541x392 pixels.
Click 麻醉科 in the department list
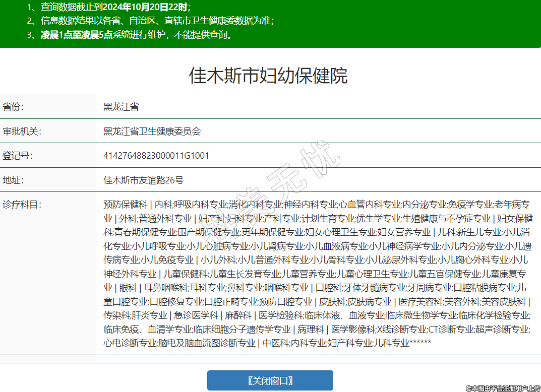point(238,315)
